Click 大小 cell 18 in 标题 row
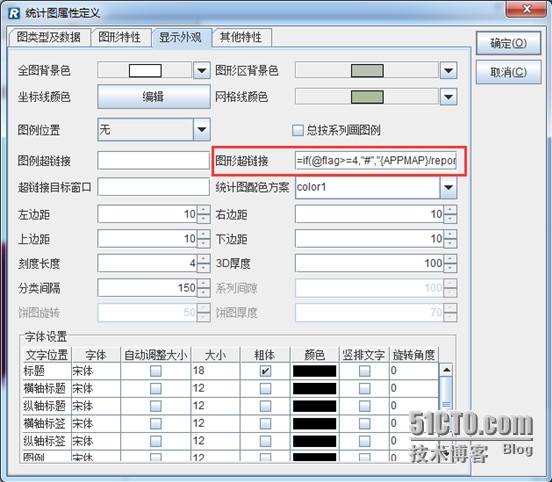The width and height of the screenshot is (552, 482). (215, 371)
